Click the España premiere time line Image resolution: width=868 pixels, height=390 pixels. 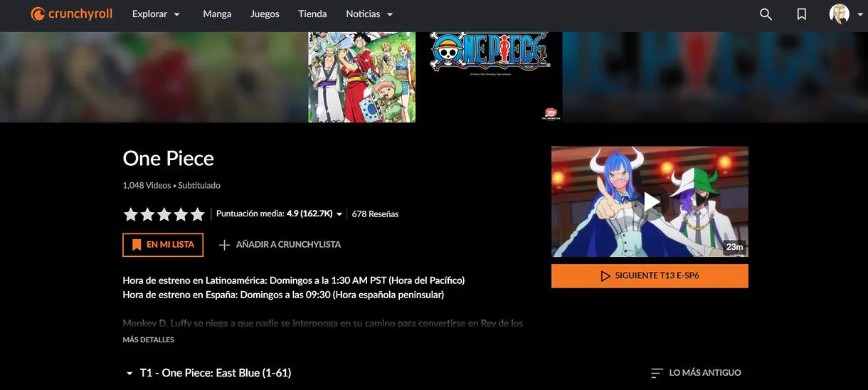pos(283,295)
